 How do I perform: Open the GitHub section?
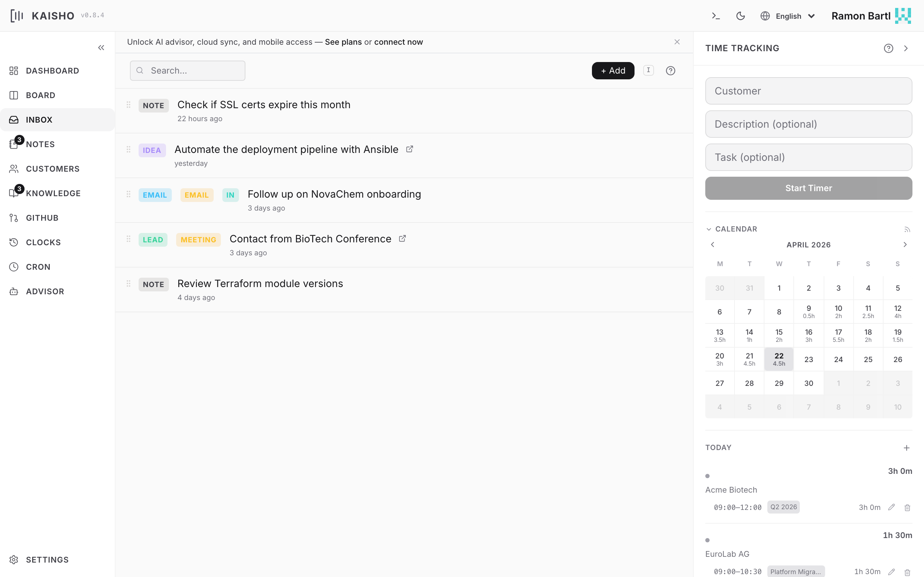[42, 218]
